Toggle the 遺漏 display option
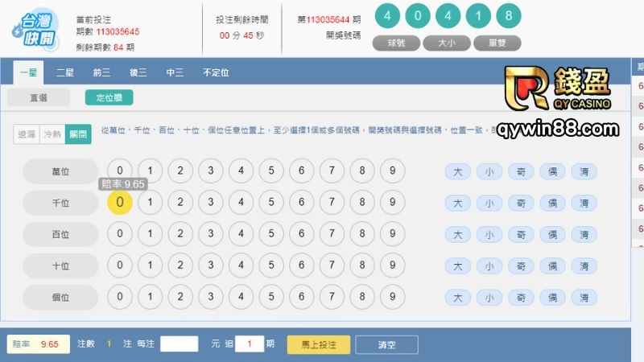 click(27, 134)
